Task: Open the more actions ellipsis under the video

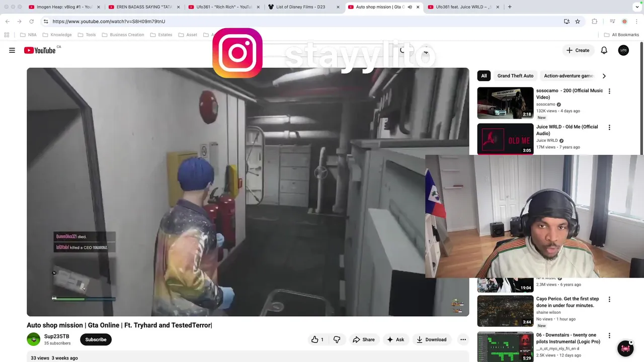Action: click(463, 339)
